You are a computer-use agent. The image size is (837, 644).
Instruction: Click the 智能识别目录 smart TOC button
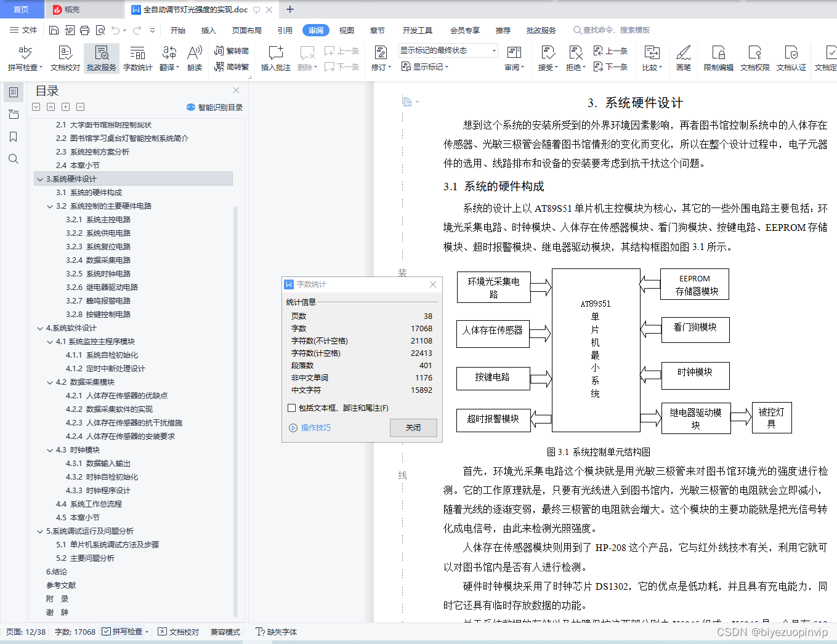click(x=214, y=107)
